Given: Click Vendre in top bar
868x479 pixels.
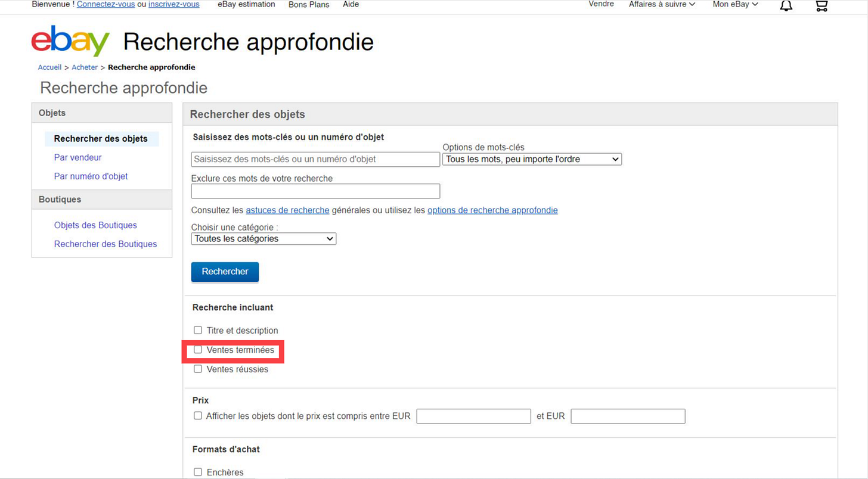Looking at the screenshot, I should 601,4.
